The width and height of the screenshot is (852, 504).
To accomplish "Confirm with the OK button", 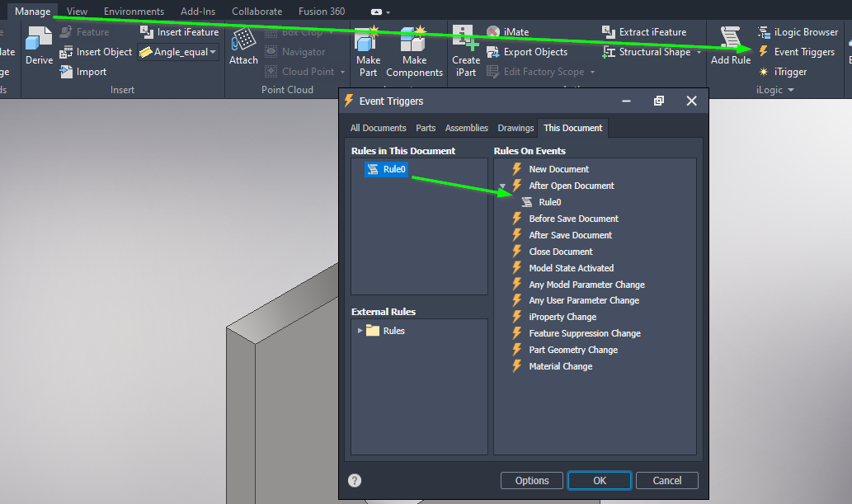I will point(599,480).
